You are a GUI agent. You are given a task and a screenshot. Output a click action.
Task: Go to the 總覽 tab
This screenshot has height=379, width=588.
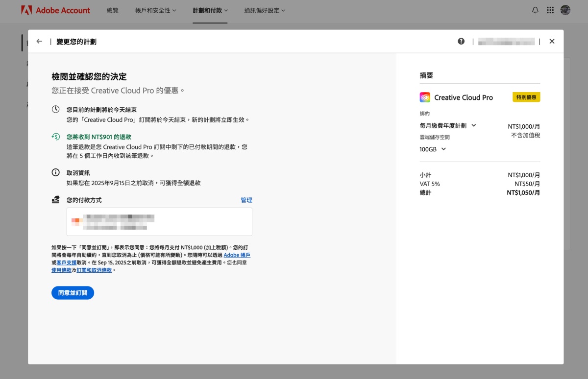(x=113, y=10)
